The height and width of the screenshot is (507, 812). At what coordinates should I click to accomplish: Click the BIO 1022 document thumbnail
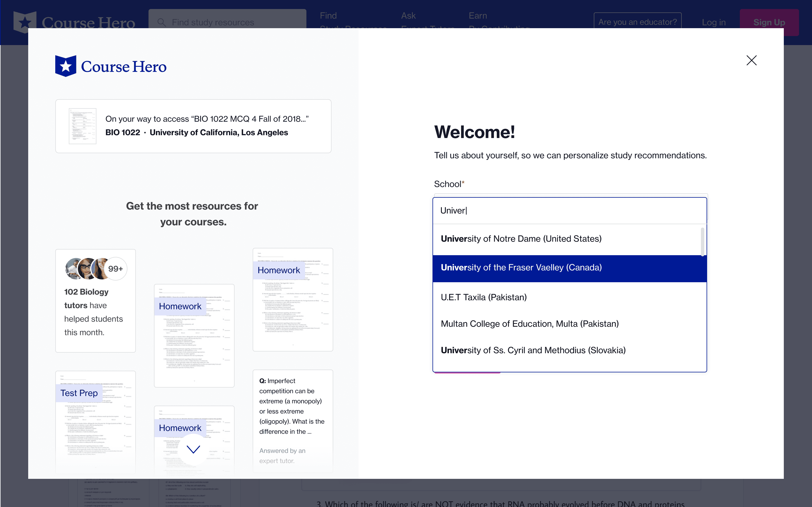coord(83,126)
